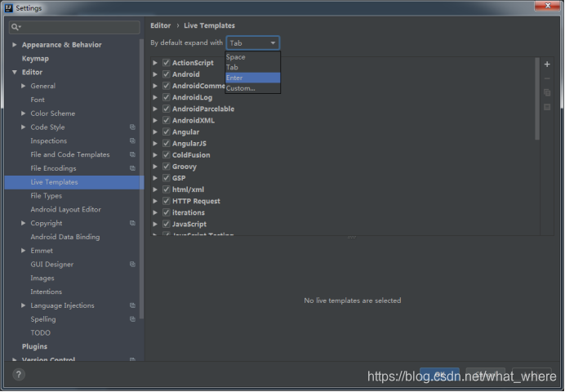Expand the iterations template group
Image resolution: width=565 pixels, height=392 pixels.
[x=155, y=212]
